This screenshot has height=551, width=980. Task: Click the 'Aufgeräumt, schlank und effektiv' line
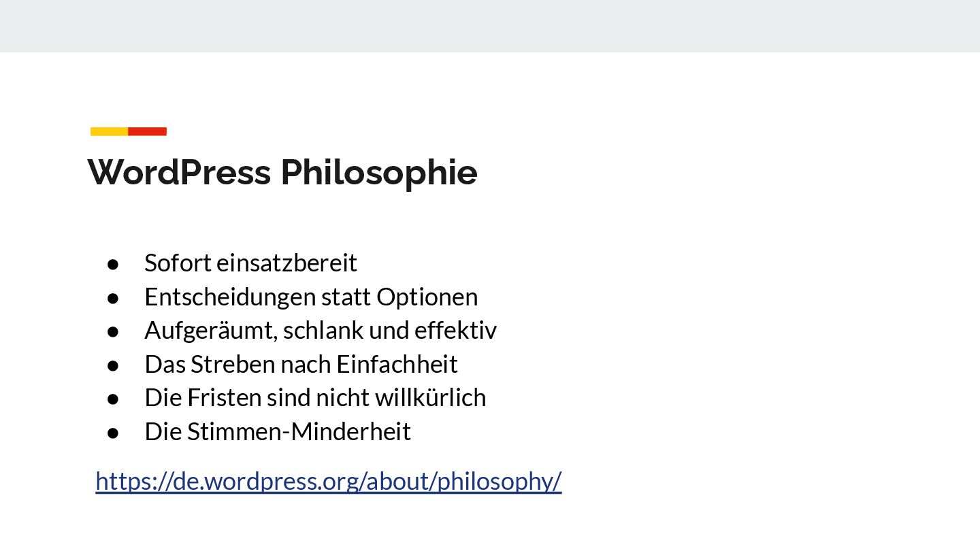[x=321, y=330]
